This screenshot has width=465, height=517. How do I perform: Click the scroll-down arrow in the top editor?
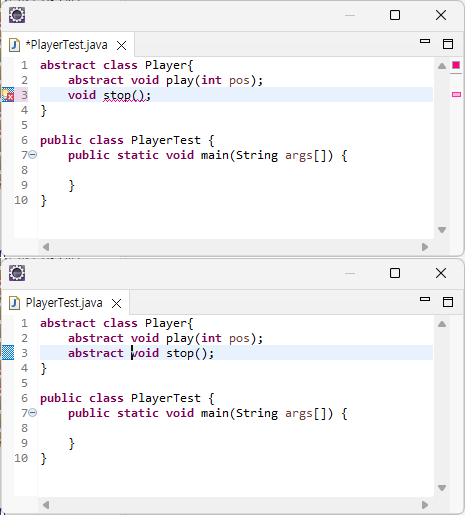pos(442,230)
